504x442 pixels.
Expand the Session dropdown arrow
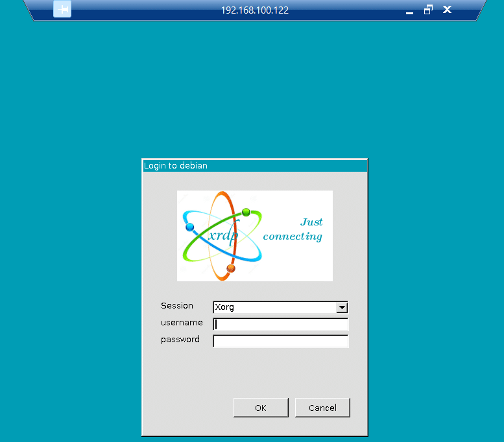pyautogui.click(x=342, y=308)
